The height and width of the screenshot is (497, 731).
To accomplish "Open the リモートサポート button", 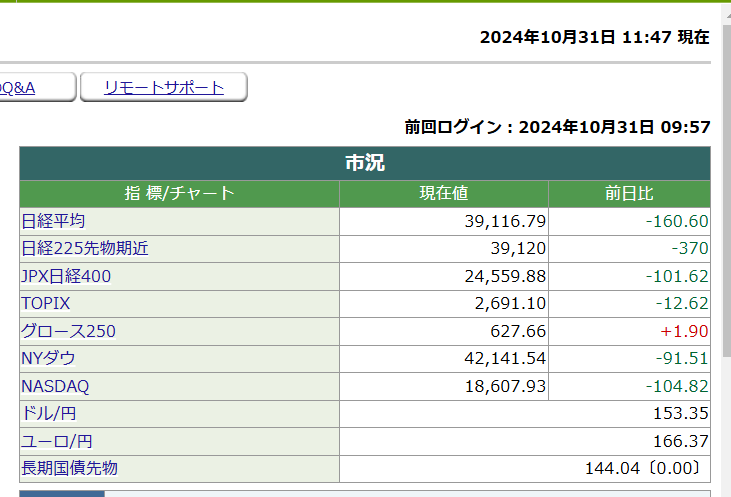I will click(164, 88).
